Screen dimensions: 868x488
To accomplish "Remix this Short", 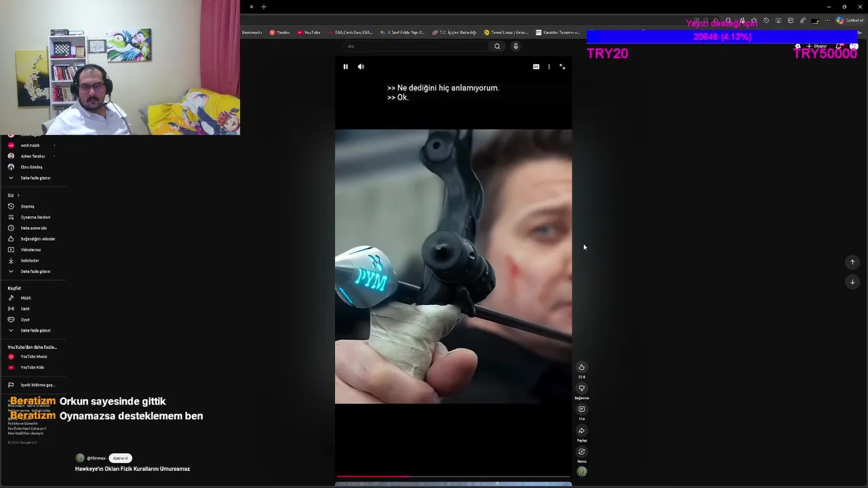I will click(581, 451).
